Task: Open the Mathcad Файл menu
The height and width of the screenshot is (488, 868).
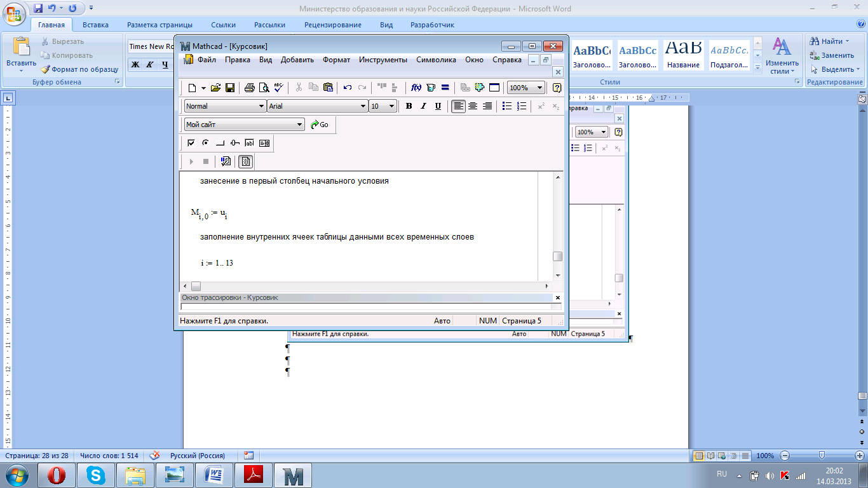Action: pyautogui.click(x=207, y=60)
